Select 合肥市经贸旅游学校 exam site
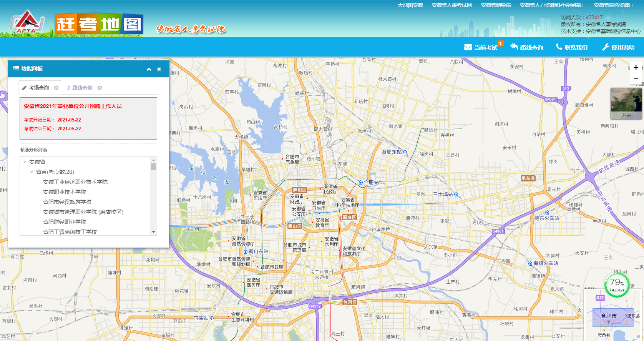Image resolution: width=644 pixels, height=341 pixels. (67, 202)
